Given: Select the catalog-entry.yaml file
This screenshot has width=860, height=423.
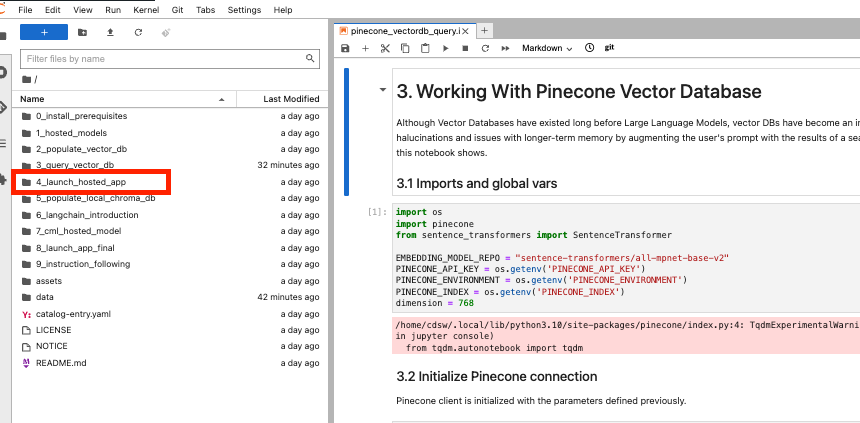Looking at the screenshot, I should 170,314.
